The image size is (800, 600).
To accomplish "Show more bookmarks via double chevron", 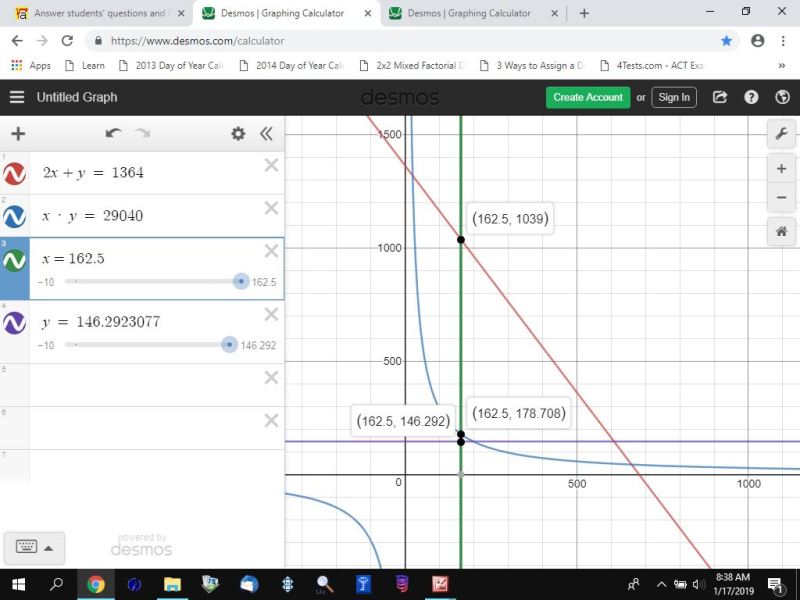I will [781, 65].
